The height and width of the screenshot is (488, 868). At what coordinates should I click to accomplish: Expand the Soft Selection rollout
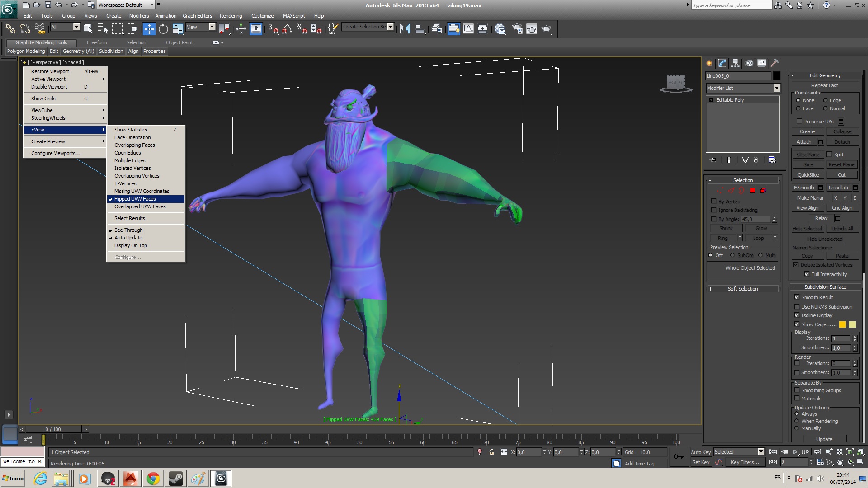point(742,289)
